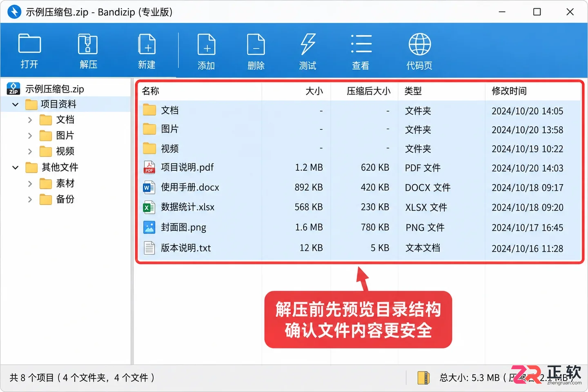Click the Excel icon of 数据统计.xlsx

[149, 207]
